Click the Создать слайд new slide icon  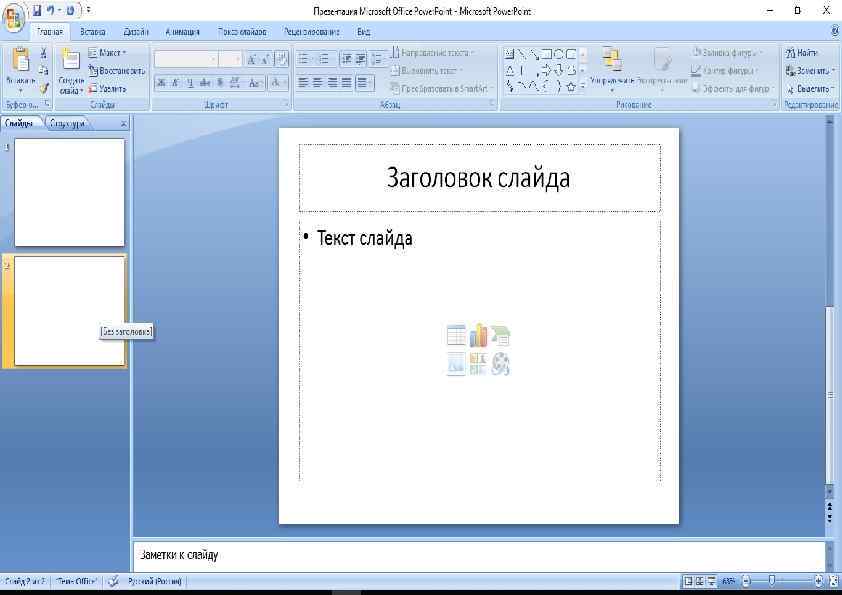pyautogui.click(x=70, y=59)
